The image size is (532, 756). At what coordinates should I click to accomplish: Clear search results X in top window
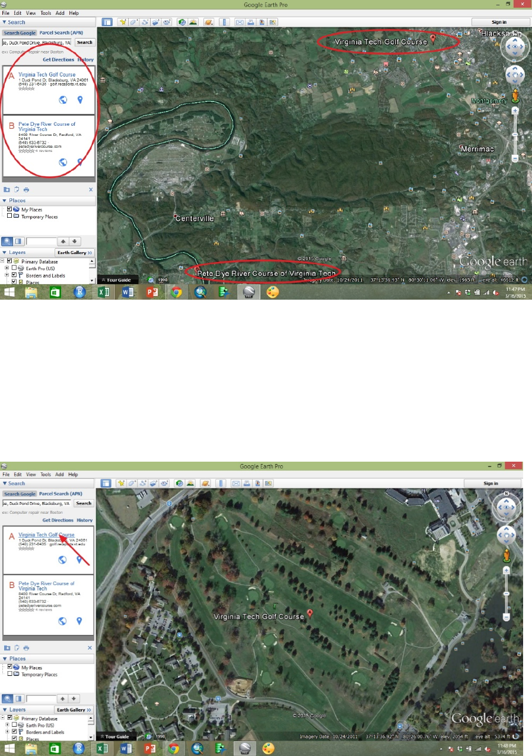(91, 190)
